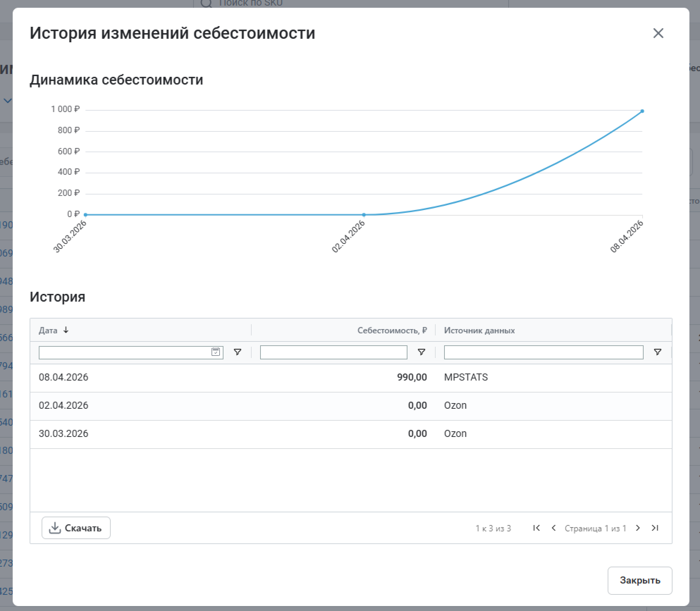Viewport: 700px width, 611px height.
Task: Sort by Себестоимость, ₽ column header
Action: click(x=392, y=331)
